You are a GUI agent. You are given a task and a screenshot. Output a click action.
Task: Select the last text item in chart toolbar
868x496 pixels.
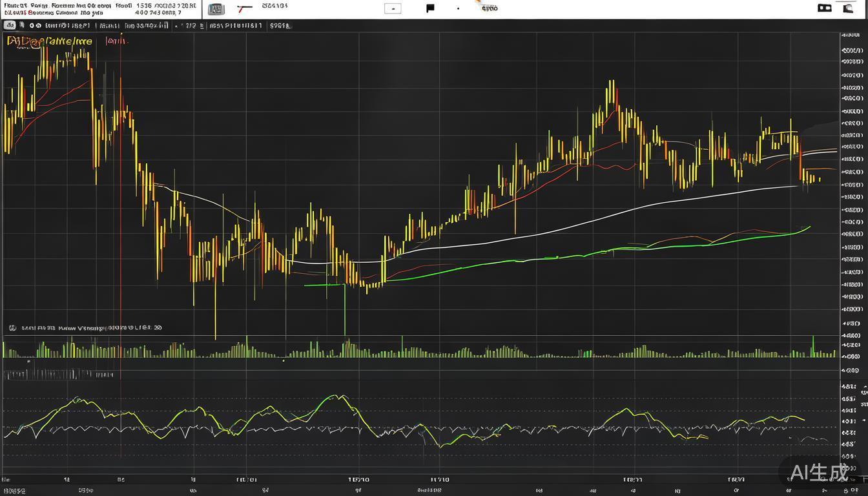coord(279,26)
